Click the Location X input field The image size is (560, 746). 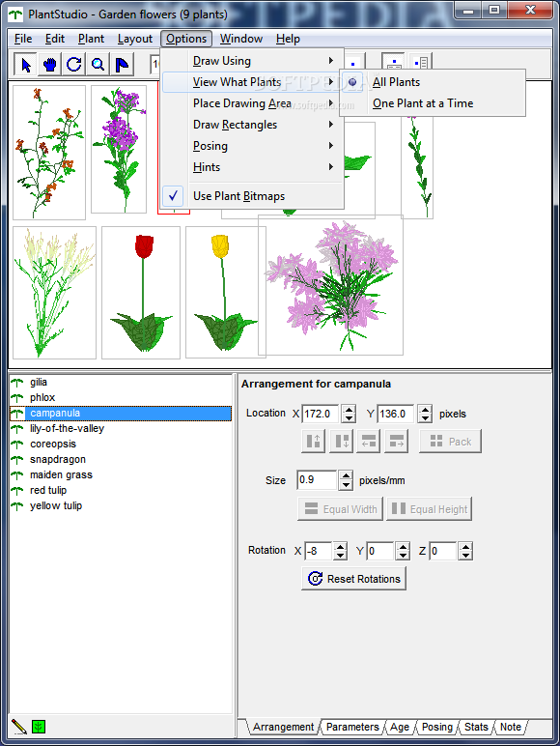tap(321, 414)
